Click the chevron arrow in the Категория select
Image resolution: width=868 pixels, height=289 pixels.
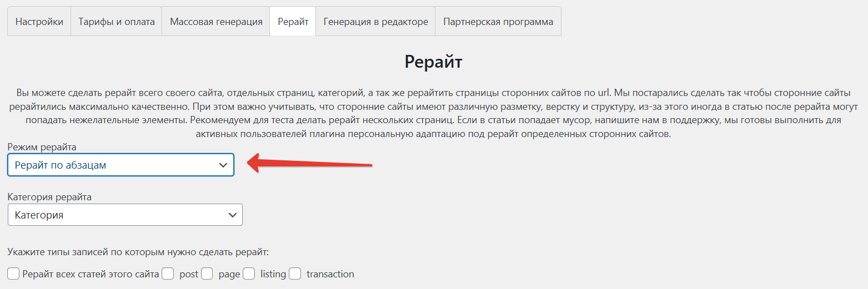232,215
